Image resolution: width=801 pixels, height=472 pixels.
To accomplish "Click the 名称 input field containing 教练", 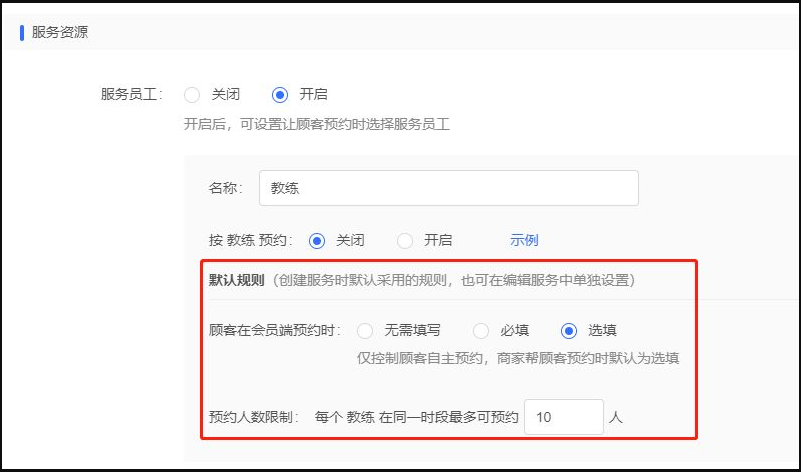I will coord(449,188).
